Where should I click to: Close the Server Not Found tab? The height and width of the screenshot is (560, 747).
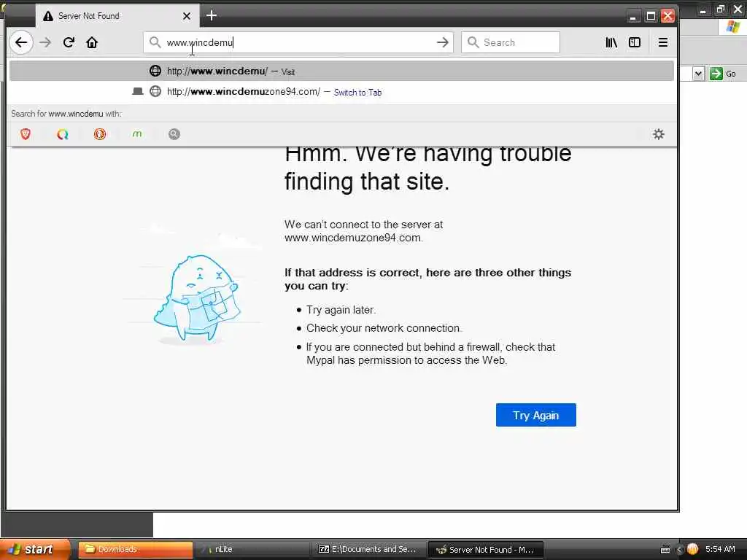[x=187, y=16]
